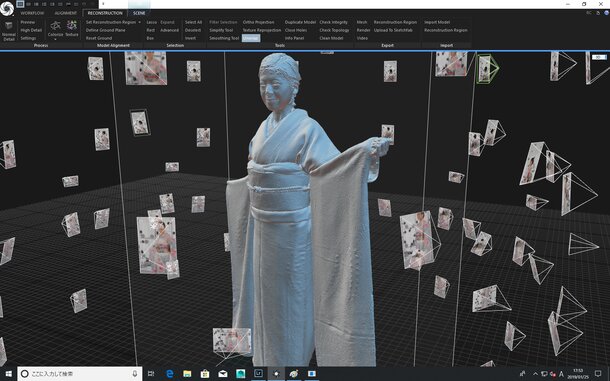Expand the arrow below Colorize
Screen dimensions: 610x381
[55, 39]
